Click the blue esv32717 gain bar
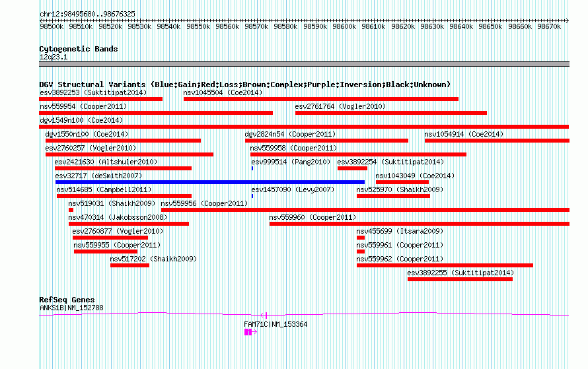Viewport: 588px width, 369px height. [x=210, y=182]
